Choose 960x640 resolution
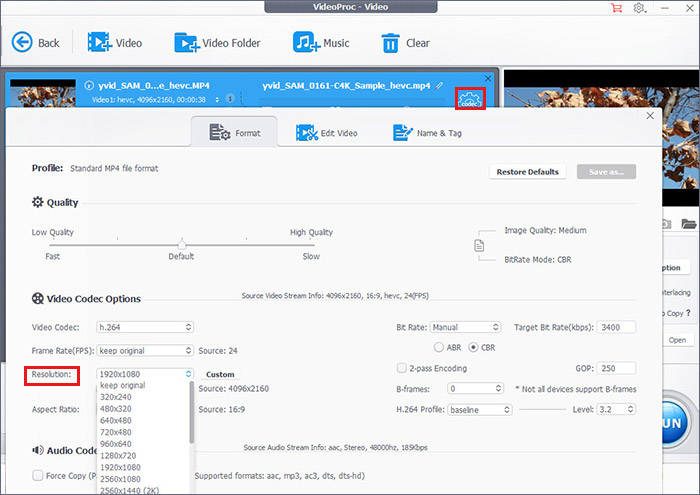Viewport: 700px width, 495px height. 143,444
